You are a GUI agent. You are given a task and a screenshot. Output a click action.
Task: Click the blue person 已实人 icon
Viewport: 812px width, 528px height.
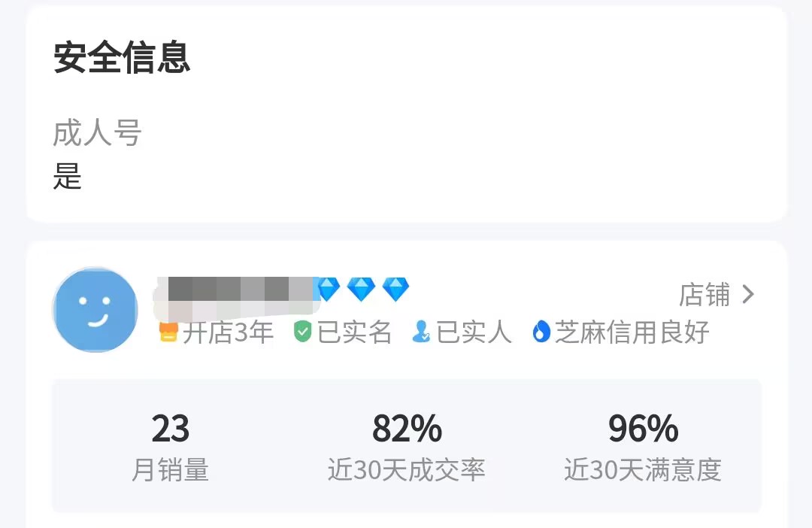point(421,332)
